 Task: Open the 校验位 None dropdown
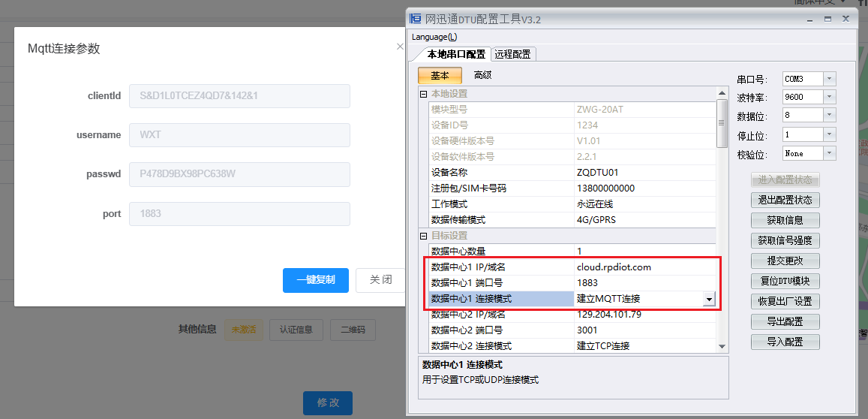pyautogui.click(x=829, y=153)
